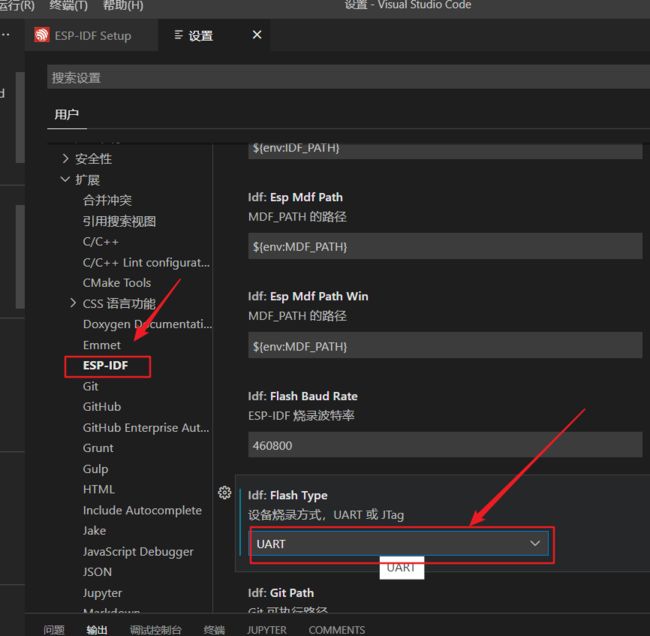Image resolution: width=650 pixels, height=636 pixels.
Task: Click the 搜索设置 search box
Action: 348,77
